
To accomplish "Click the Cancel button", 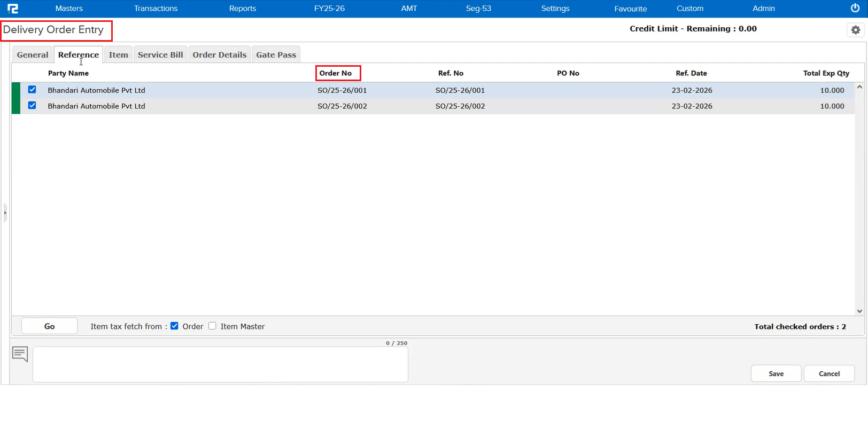I will (829, 374).
